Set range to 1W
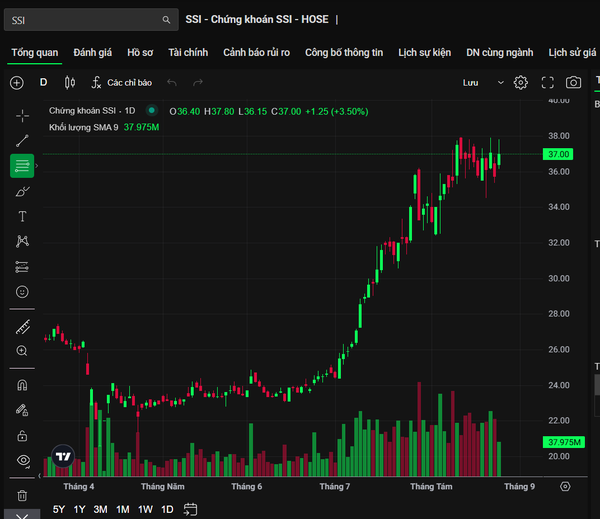Screen dimensions: 600x519 tap(145, 509)
